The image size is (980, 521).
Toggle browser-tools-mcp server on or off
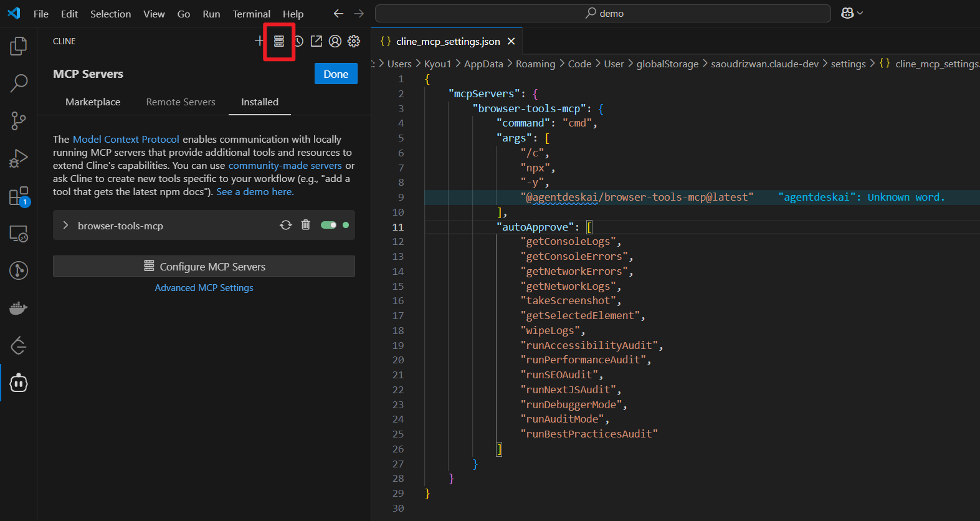click(328, 225)
